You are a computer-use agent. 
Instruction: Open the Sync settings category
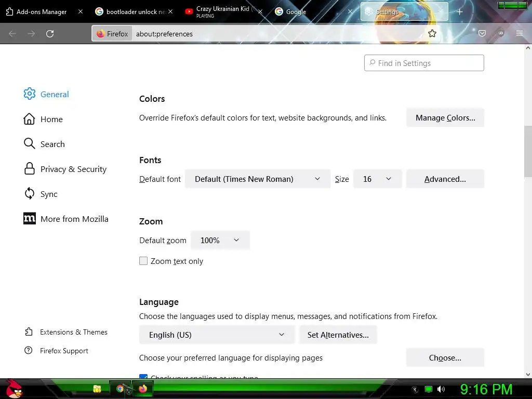pyautogui.click(x=49, y=194)
